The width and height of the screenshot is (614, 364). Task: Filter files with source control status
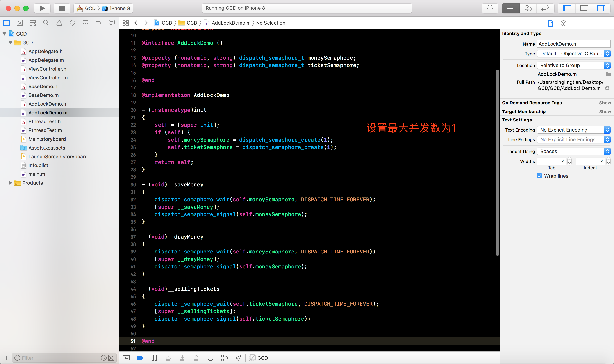(111, 358)
